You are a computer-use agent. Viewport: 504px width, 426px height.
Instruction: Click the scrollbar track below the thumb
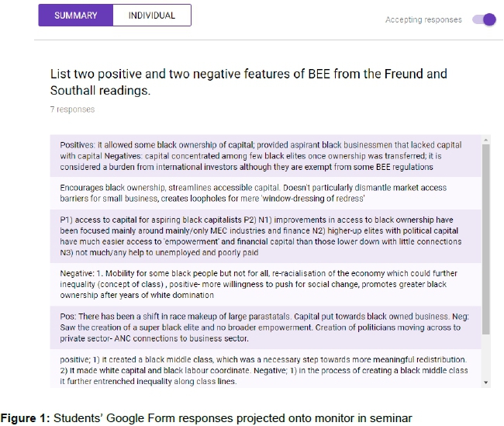[x=485, y=357]
